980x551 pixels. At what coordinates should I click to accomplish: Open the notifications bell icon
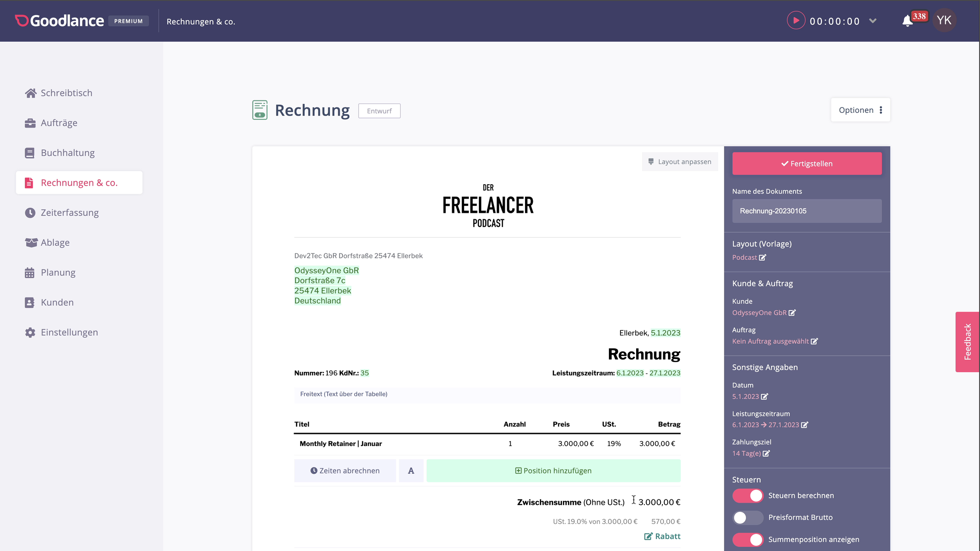(907, 21)
